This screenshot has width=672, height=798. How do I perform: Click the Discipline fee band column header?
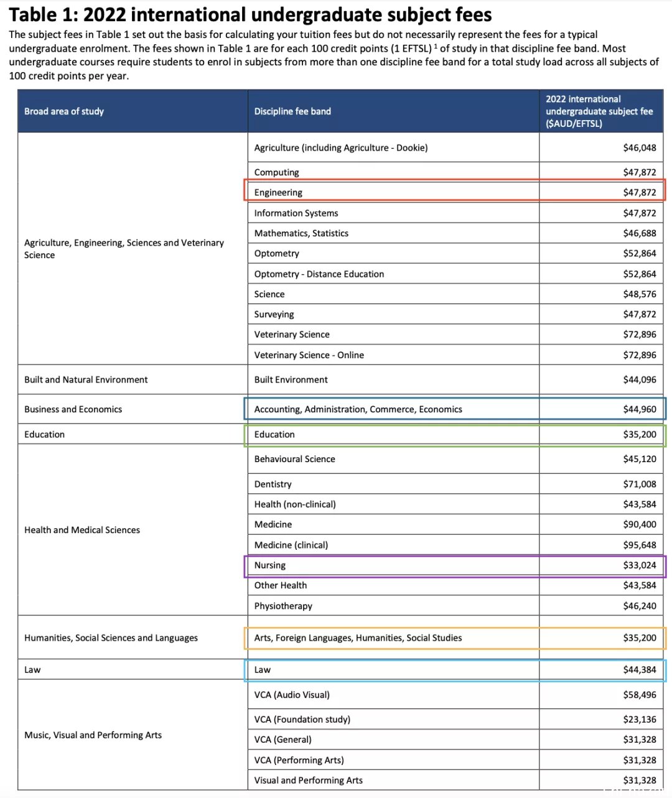point(292,111)
